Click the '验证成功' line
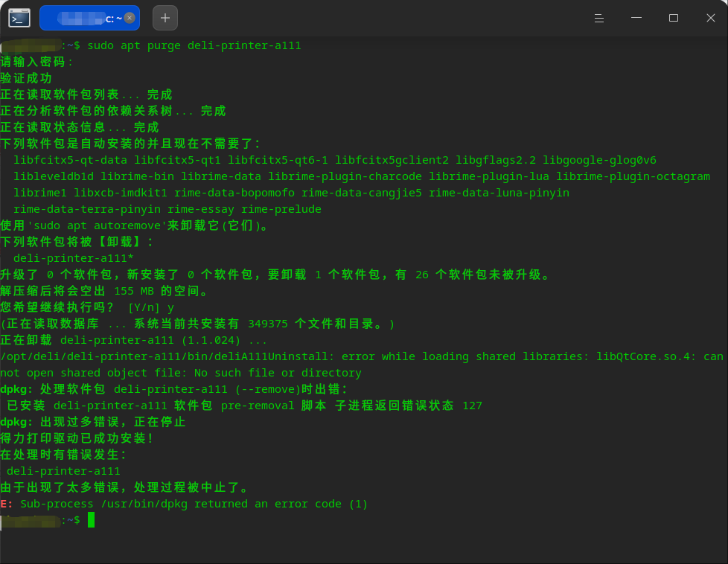 [26, 78]
